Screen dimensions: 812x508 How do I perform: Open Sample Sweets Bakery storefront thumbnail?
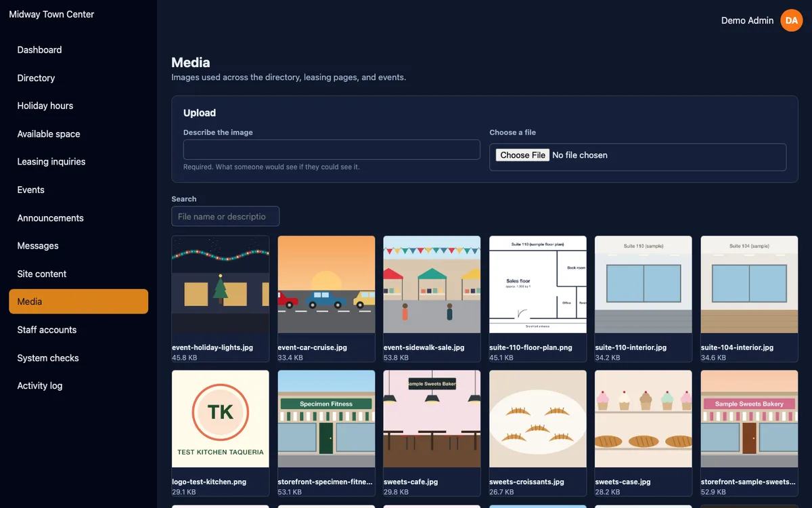click(749, 419)
